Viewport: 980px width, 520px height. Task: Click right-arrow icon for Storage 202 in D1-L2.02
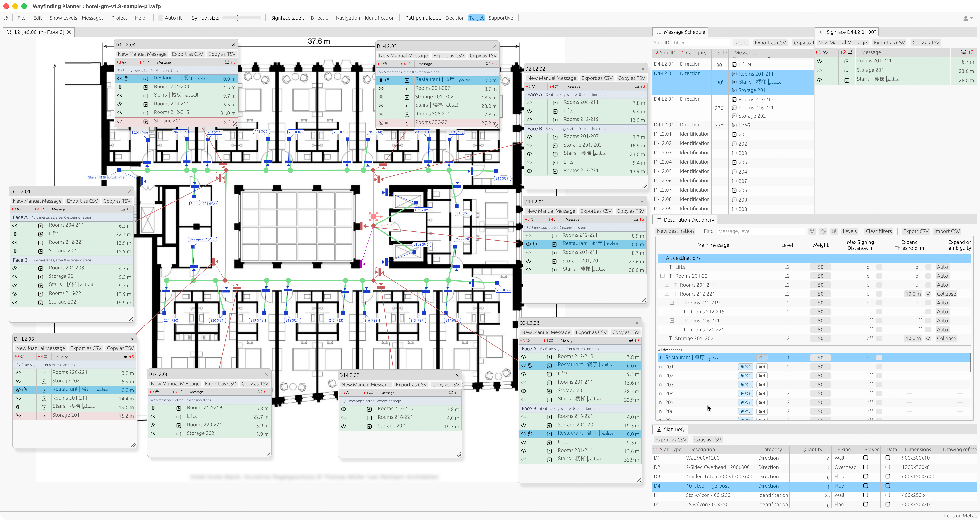[369, 427]
